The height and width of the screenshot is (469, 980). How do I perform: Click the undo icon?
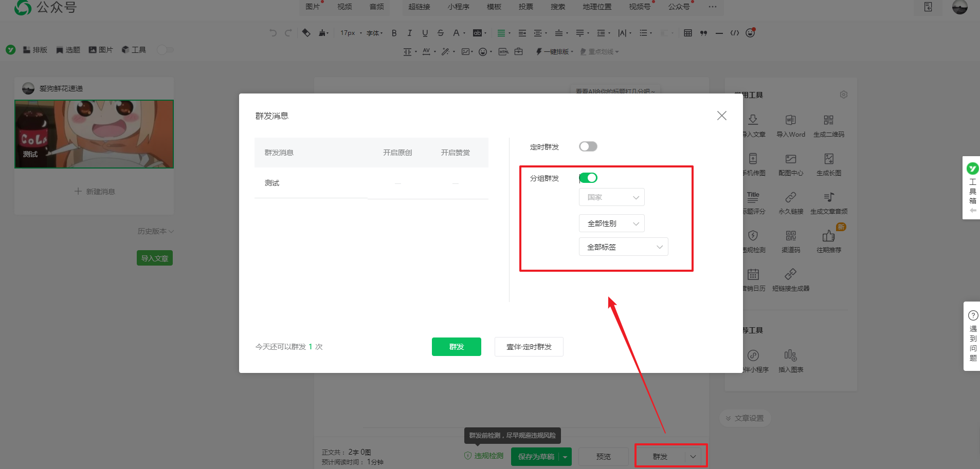(273, 33)
